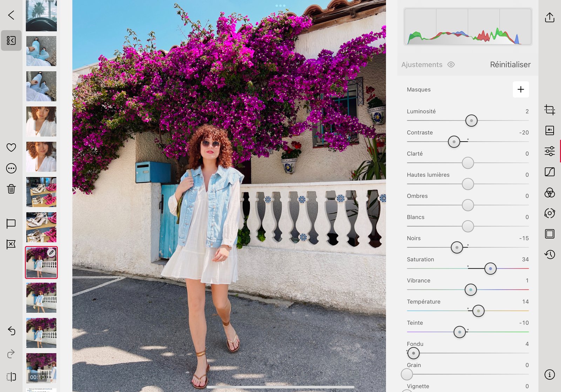561x392 pixels.
Task: Delete photo using trash icon
Action: click(x=11, y=189)
